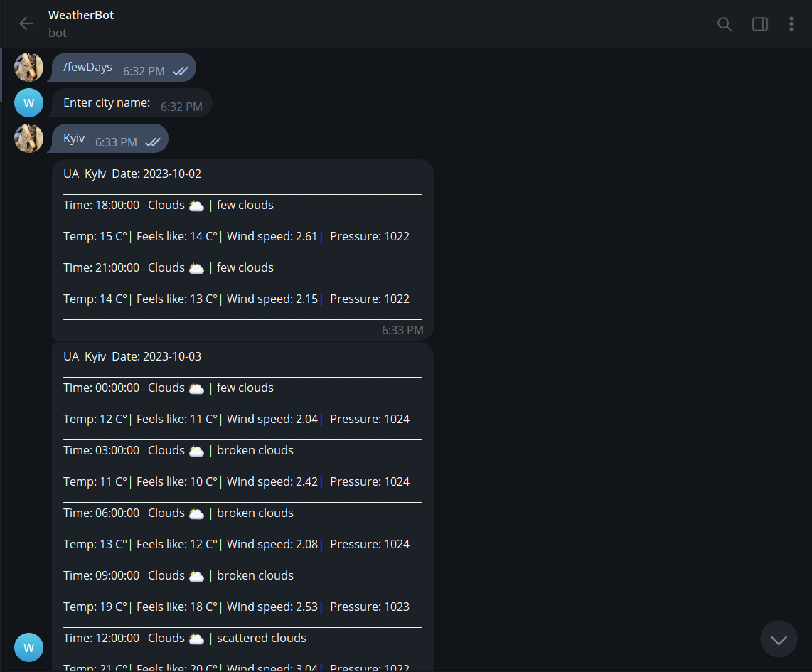The width and height of the screenshot is (812, 672).
Task: Click the double checkmark on the Kyiv message
Action: pos(153,142)
